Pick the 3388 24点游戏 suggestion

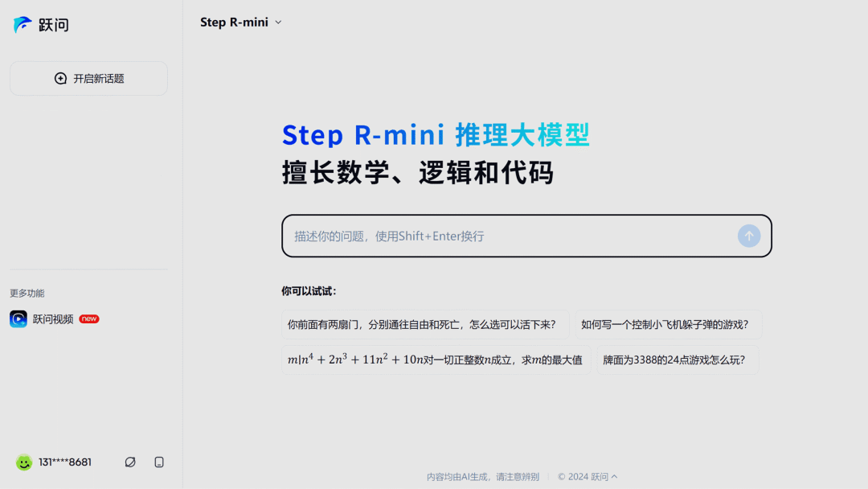coord(678,360)
